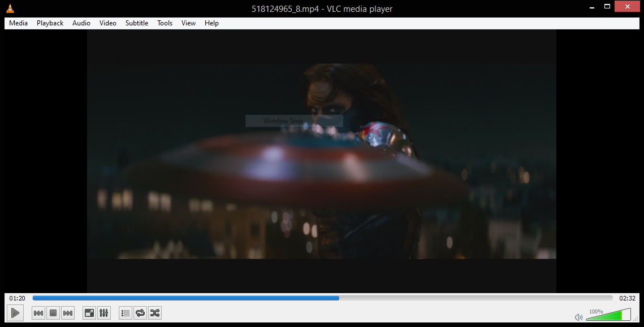Click the green volume slider
Viewport: 644px width, 327px height.
pos(608,315)
